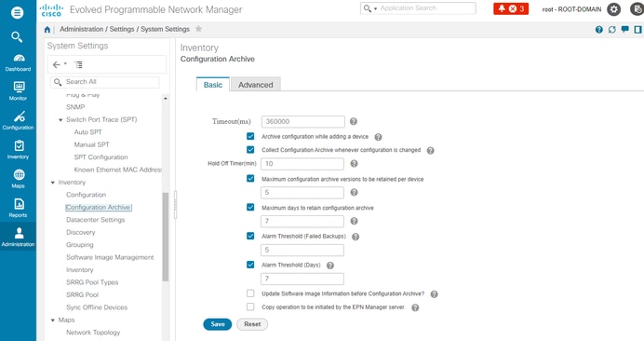Open the Inventory sidebar section
Image resolution: width=644 pixels, height=341 pixels.
coord(18,150)
